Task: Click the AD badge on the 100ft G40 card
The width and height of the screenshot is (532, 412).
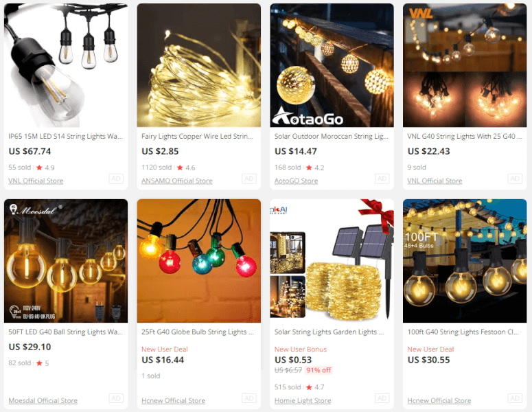Action: click(x=515, y=398)
